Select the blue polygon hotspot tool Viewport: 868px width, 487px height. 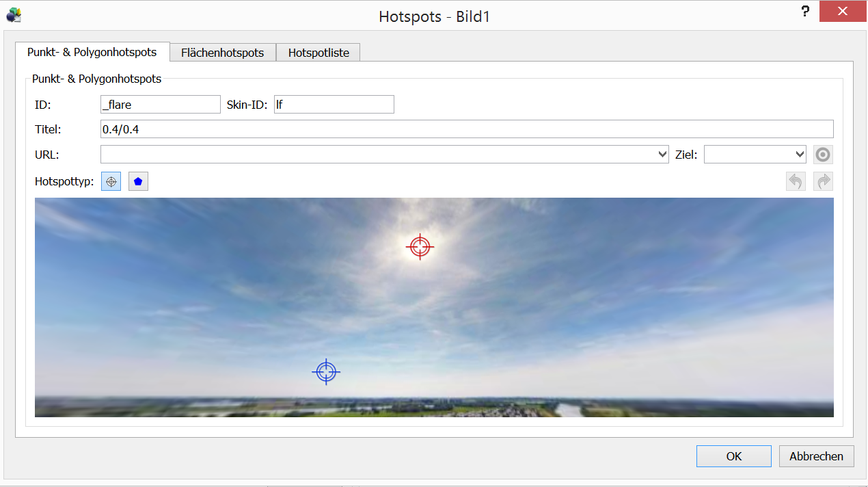(x=138, y=182)
